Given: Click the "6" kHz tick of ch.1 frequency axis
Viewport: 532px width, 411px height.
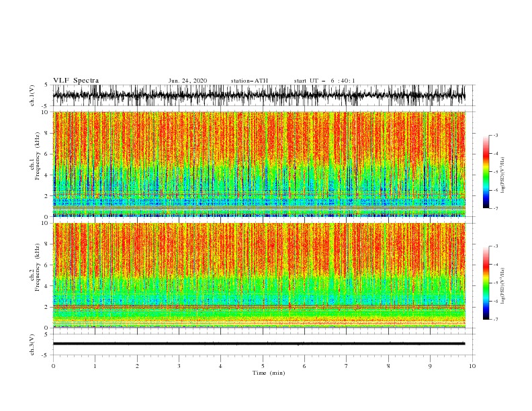Looking at the screenshot, I should pos(47,154).
